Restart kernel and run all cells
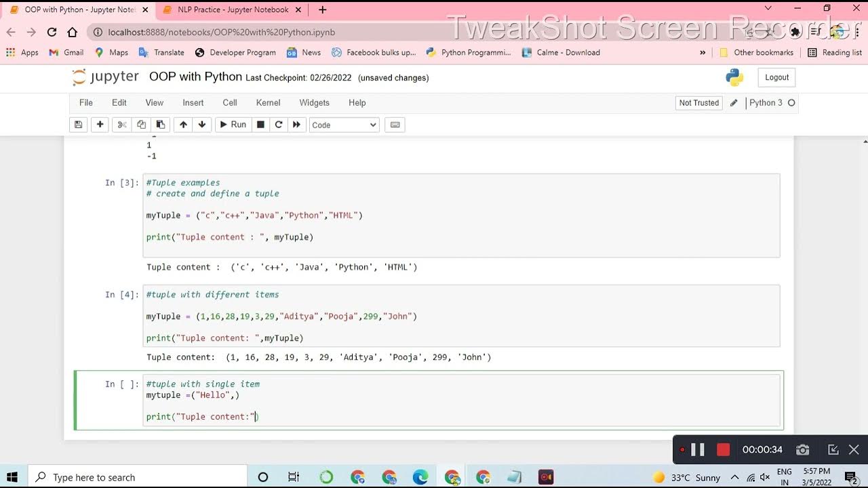 (x=296, y=125)
